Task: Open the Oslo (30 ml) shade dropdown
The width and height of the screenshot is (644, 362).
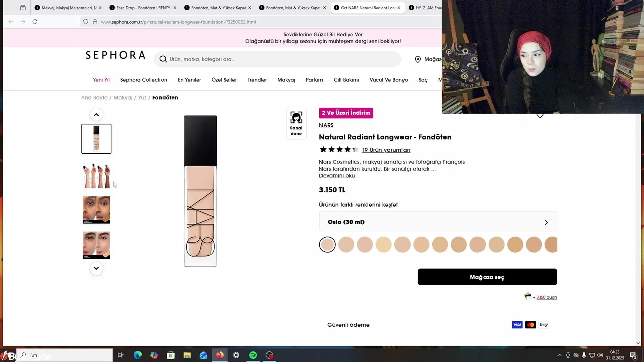Action: click(x=438, y=222)
